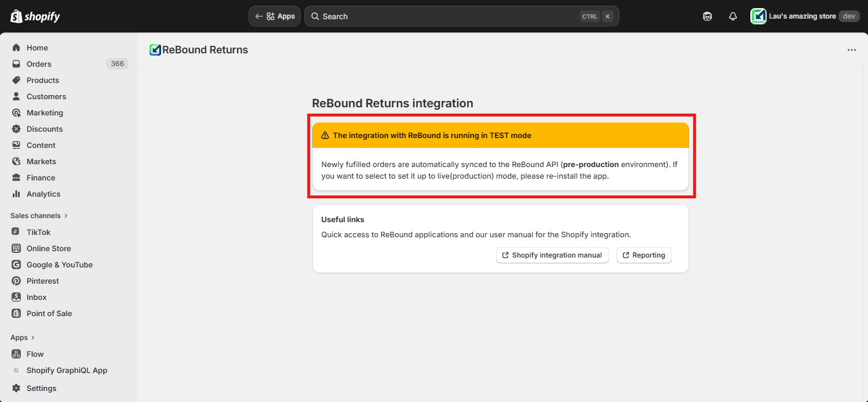
Task: Click the Useful links card title
Action: 342,220
